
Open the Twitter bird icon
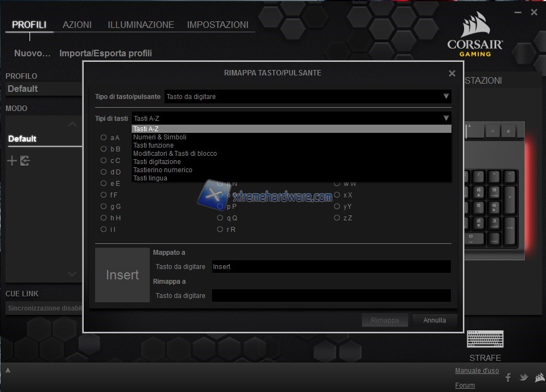coord(524,377)
